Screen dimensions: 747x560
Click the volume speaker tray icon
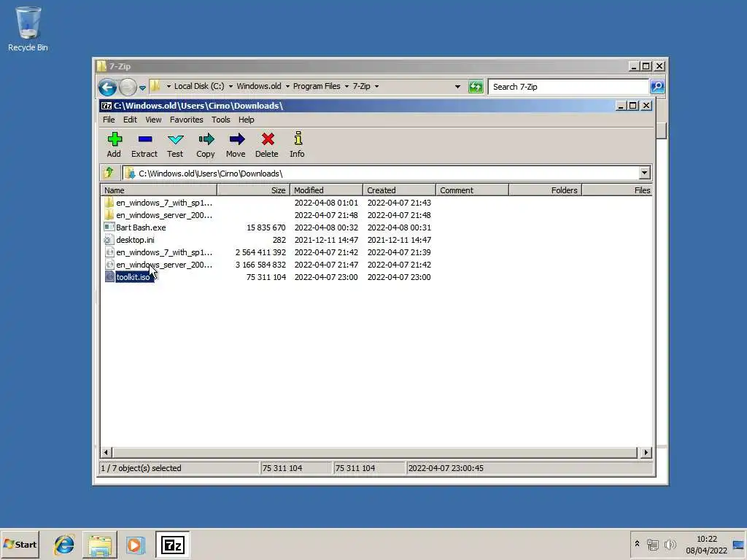(670, 544)
